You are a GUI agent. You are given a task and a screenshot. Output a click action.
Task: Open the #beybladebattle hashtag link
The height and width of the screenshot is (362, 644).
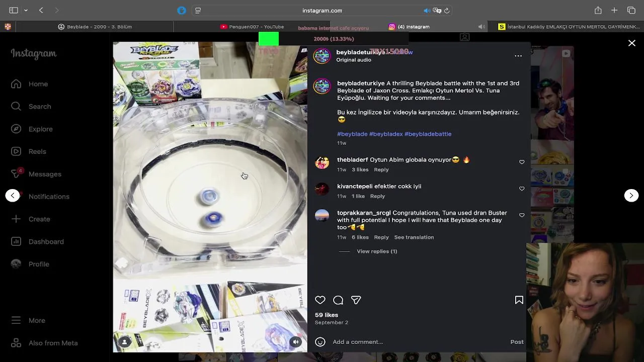(x=428, y=134)
